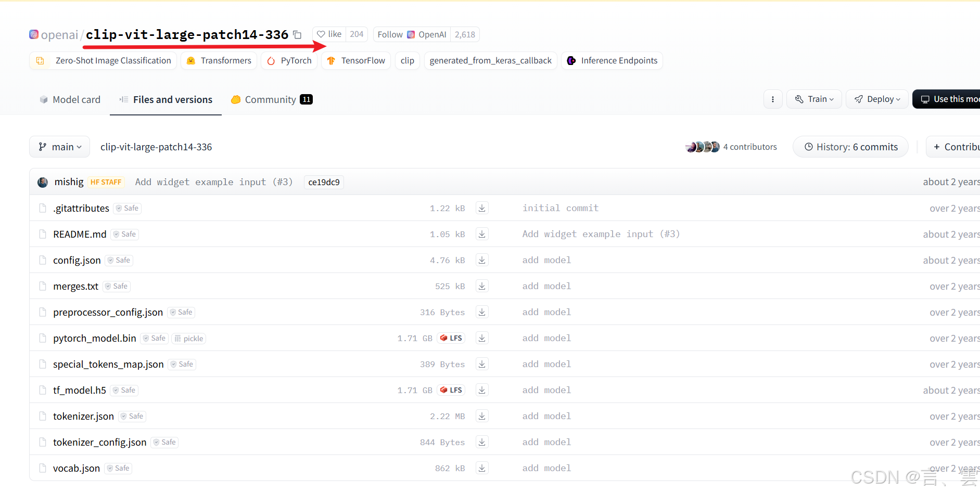View the History: 6 commits page

850,147
